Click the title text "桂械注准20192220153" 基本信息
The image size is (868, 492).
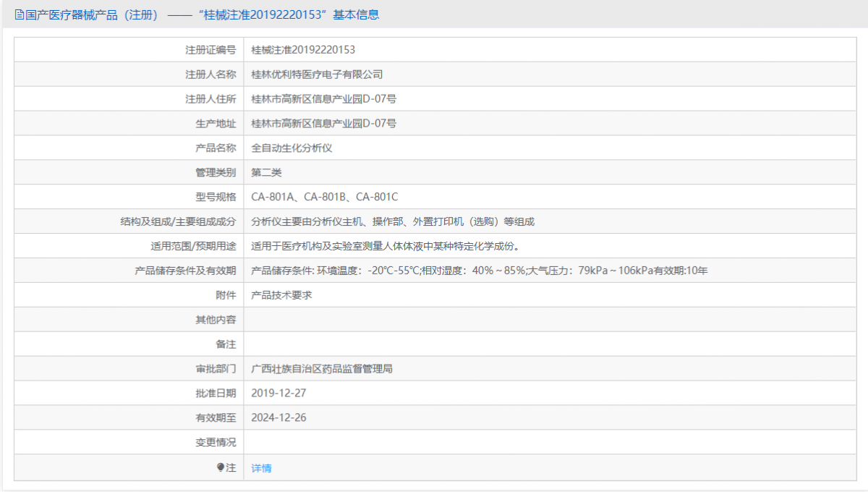point(289,14)
